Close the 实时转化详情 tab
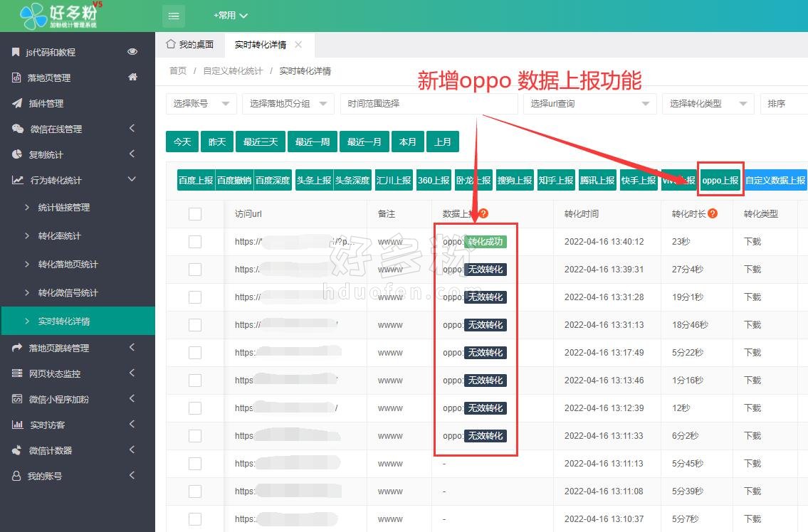Screen dimensions: 808x532 [298, 45]
